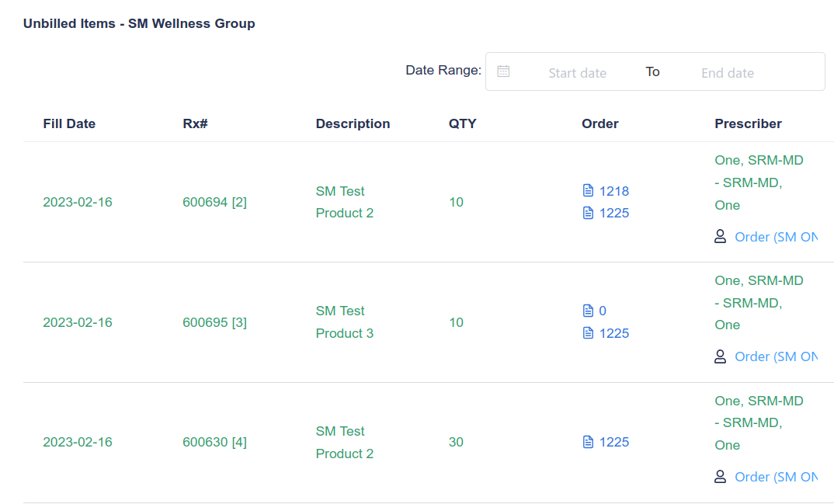Click the Start date input field
This screenshot has height=504, width=834.
point(577,73)
